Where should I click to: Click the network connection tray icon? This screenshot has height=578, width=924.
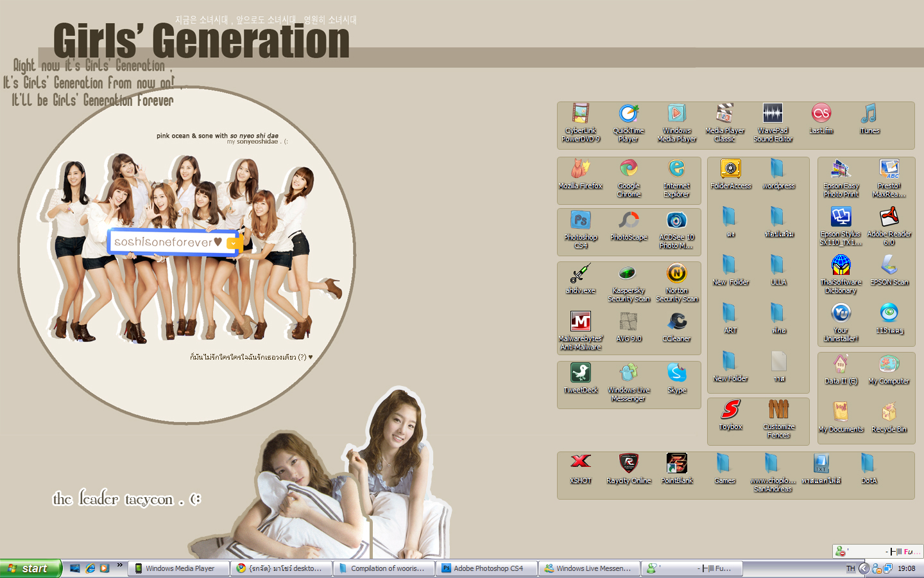tap(887, 568)
